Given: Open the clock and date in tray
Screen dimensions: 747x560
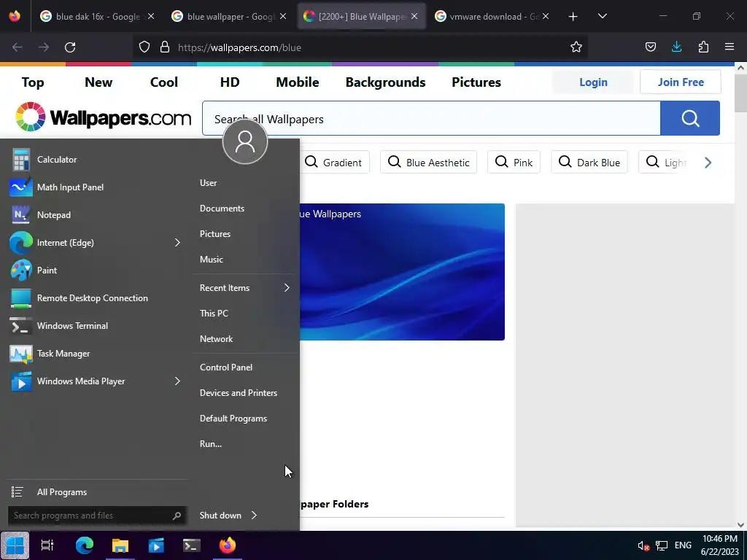Looking at the screenshot, I should pos(720,545).
